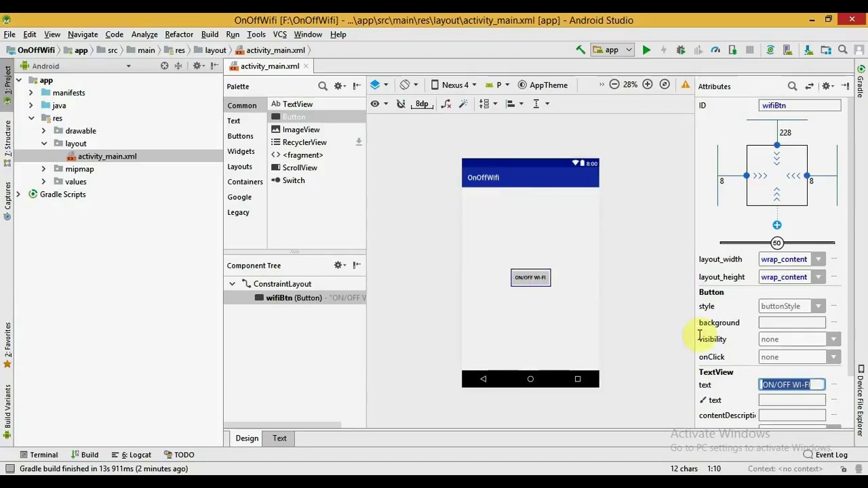Show warnings via the orange triangle icon
868x488 pixels.
686,85
